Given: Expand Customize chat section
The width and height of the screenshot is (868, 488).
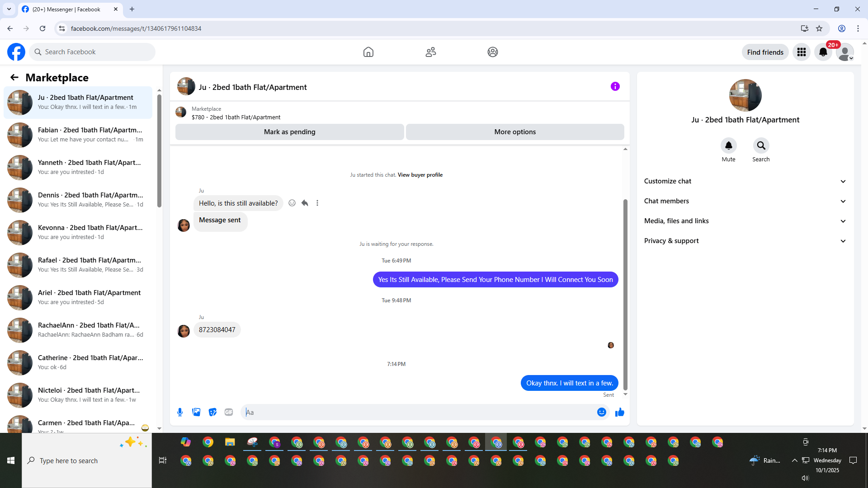Looking at the screenshot, I should click(x=745, y=181).
